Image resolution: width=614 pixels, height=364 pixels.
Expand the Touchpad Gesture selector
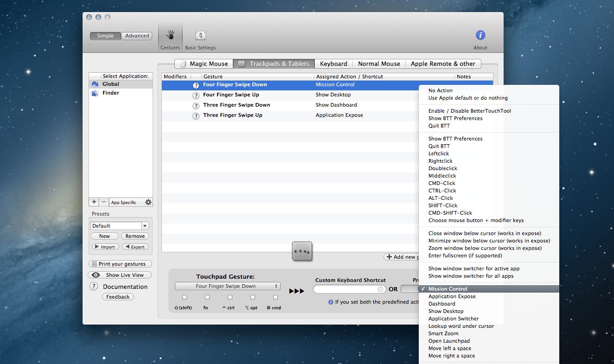click(x=227, y=286)
